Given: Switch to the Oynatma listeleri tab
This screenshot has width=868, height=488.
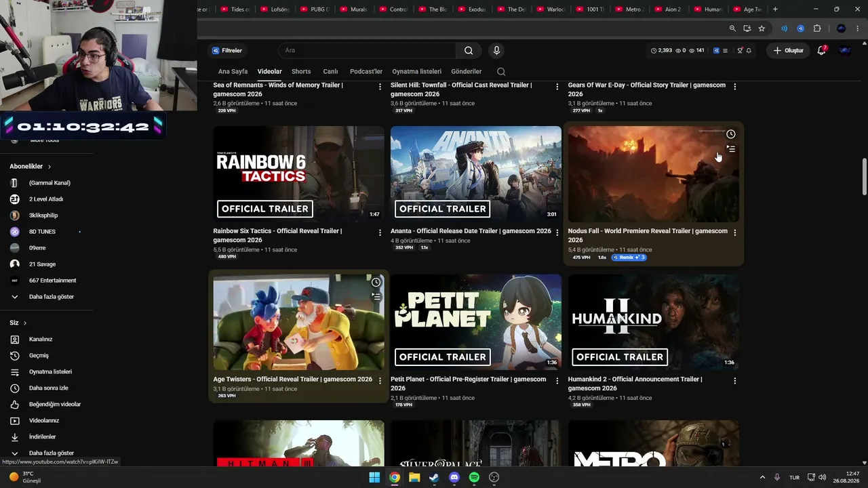Looking at the screenshot, I should pyautogui.click(x=416, y=71).
